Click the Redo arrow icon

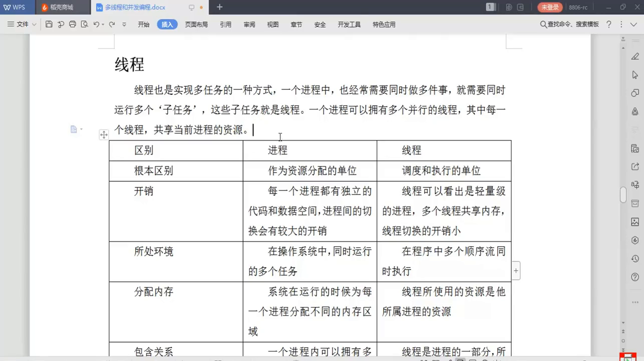112,24
